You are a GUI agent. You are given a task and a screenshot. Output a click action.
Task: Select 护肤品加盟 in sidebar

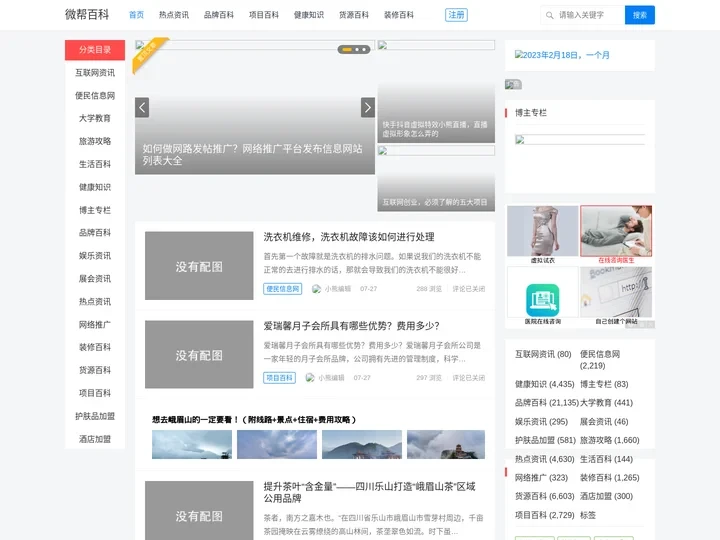[x=95, y=416]
